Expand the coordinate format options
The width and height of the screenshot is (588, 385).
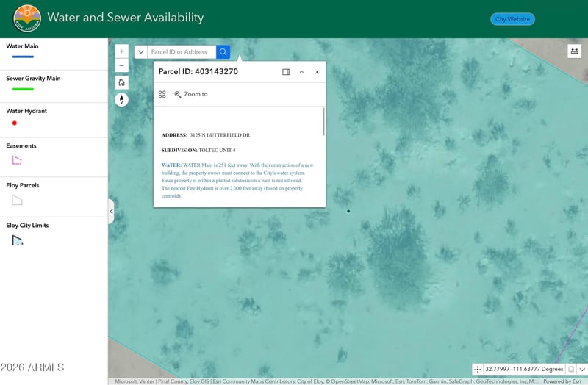[582, 370]
